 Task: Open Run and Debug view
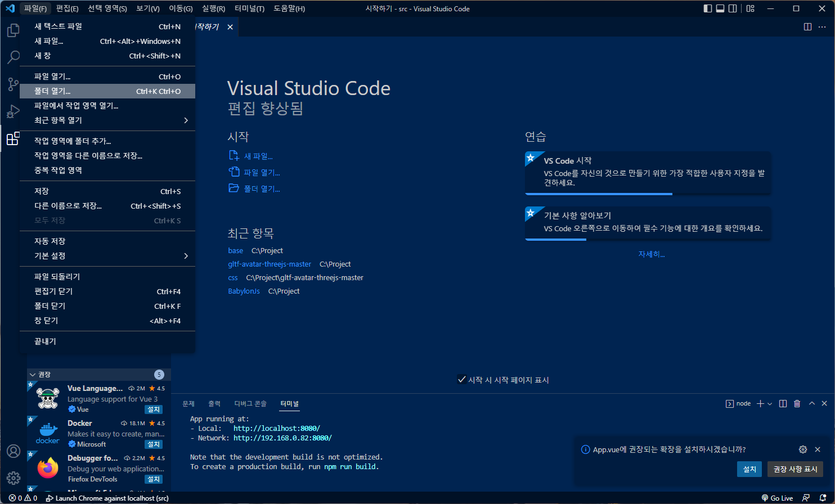pos(13,111)
